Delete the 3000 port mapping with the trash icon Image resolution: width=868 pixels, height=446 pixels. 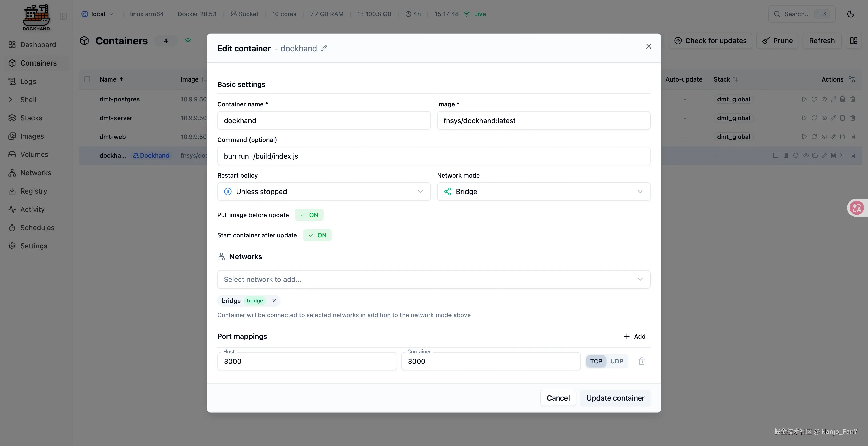tap(641, 361)
